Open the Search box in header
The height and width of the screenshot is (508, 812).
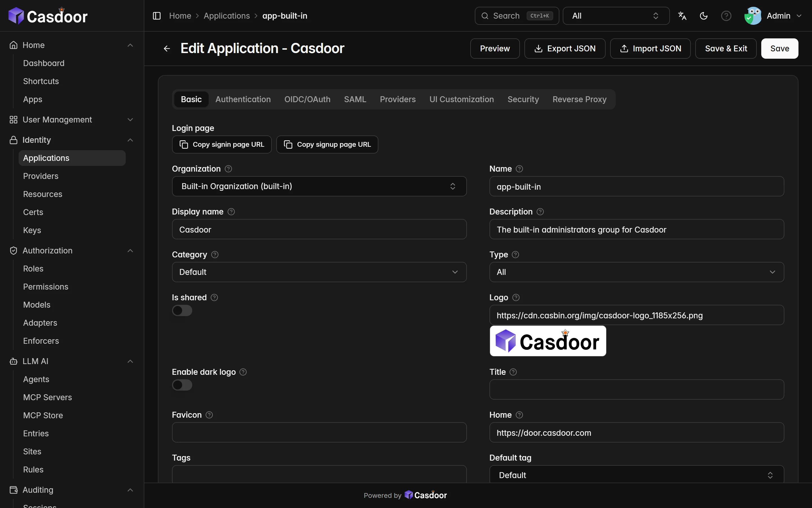click(517, 16)
